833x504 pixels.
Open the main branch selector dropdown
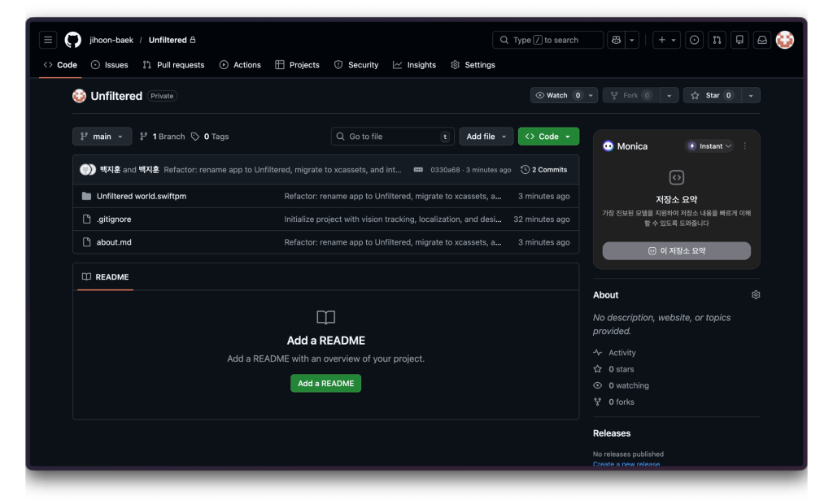tap(102, 136)
